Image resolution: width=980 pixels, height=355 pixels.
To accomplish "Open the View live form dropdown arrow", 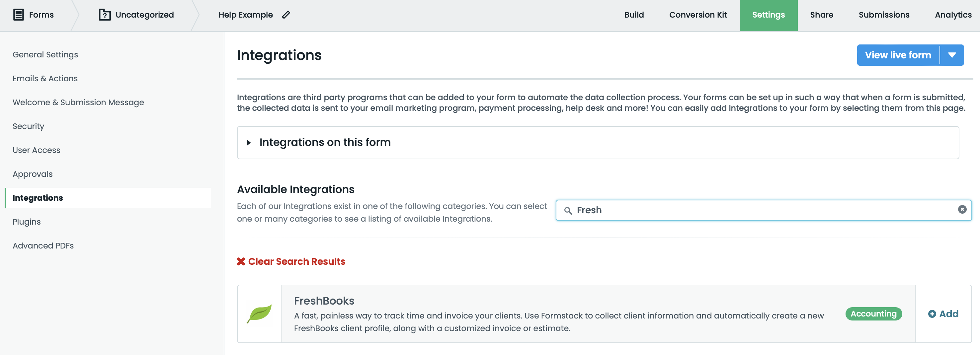I will pos(952,55).
